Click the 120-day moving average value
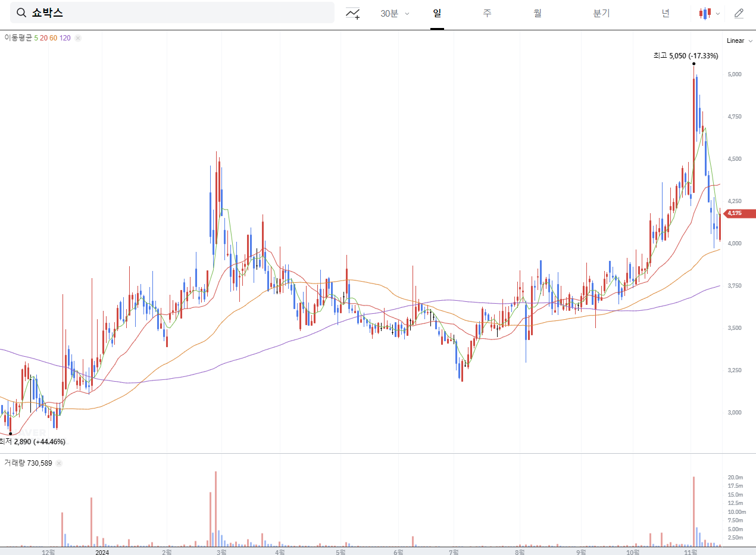The height and width of the screenshot is (555, 756). click(65, 38)
